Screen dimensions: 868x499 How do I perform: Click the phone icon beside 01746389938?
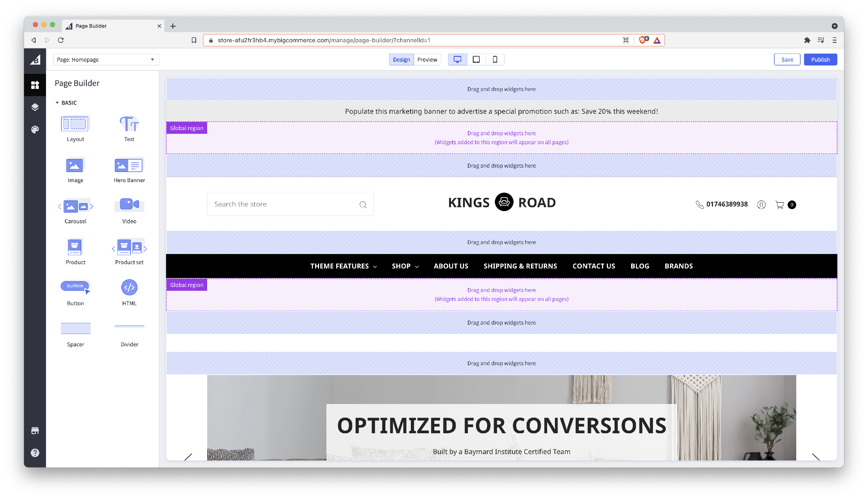pyautogui.click(x=699, y=204)
